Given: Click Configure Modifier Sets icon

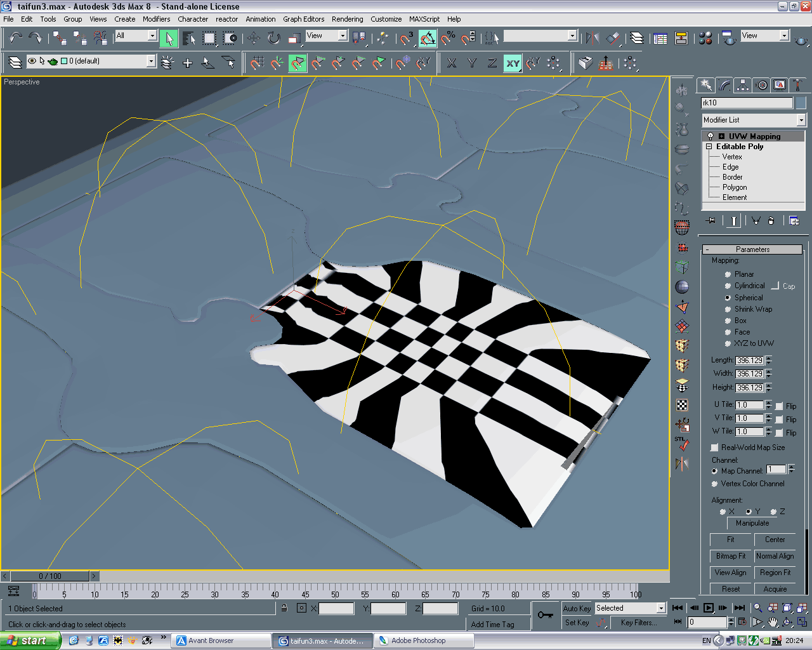Looking at the screenshot, I should pyautogui.click(x=794, y=221).
